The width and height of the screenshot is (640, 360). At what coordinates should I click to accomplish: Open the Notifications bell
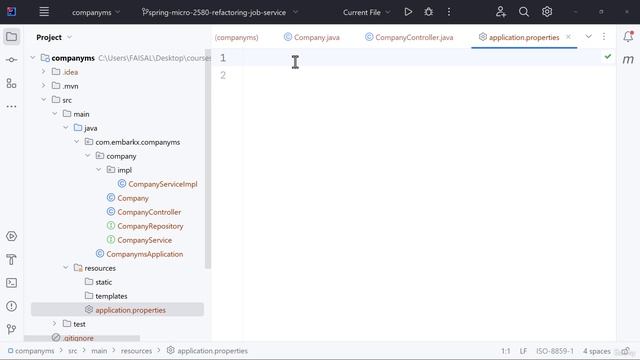pos(628,37)
